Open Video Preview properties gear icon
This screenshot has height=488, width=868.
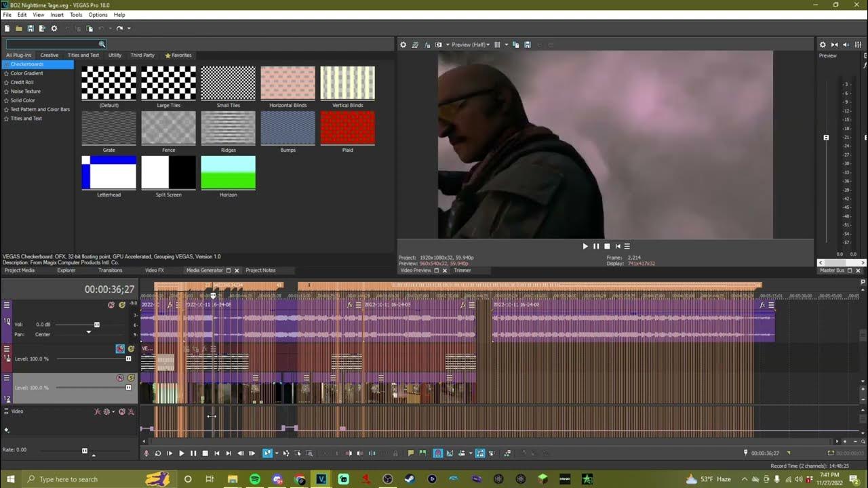click(x=403, y=45)
